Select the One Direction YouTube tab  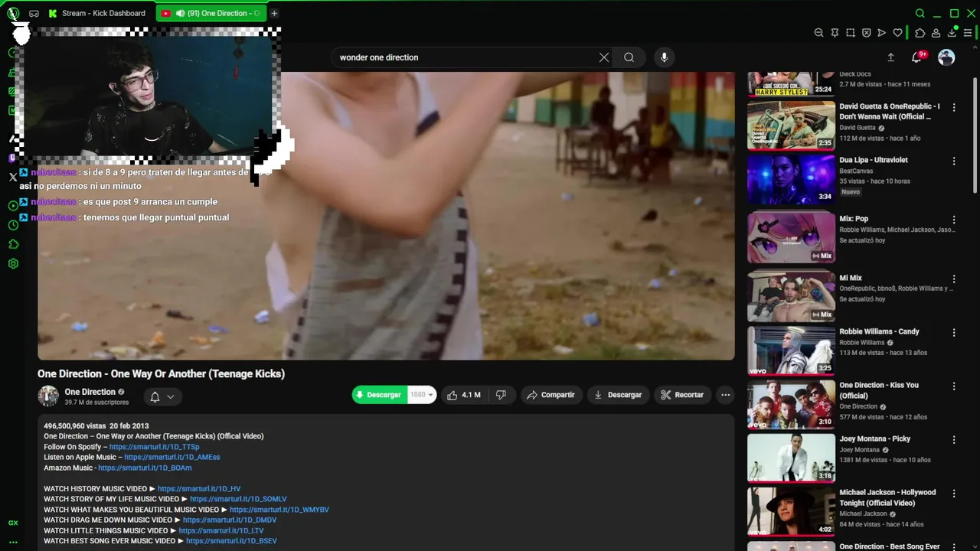pyautogui.click(x=211, y=13)
